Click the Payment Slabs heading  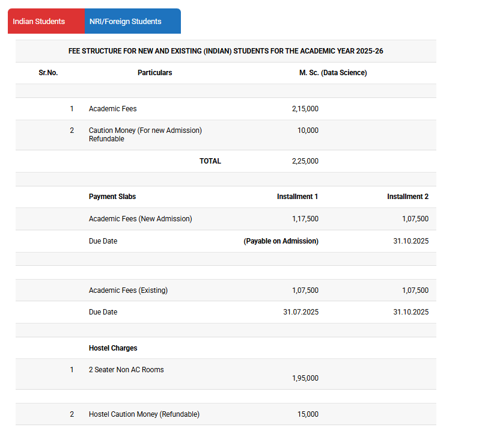pyautogui.click(x=112, y=197)
